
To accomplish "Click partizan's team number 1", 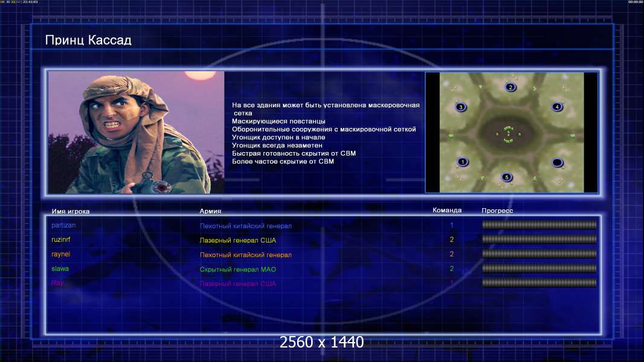I will (452, 225).
